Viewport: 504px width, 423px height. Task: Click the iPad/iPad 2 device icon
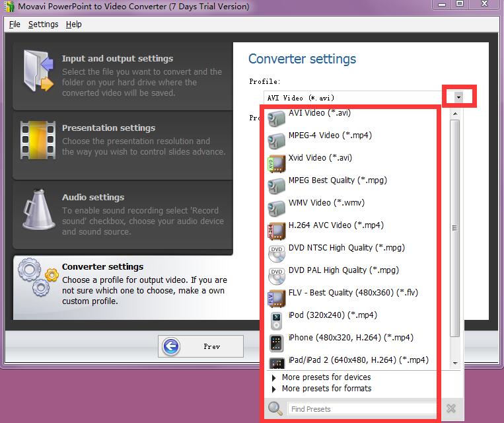[x=276, y=363]
